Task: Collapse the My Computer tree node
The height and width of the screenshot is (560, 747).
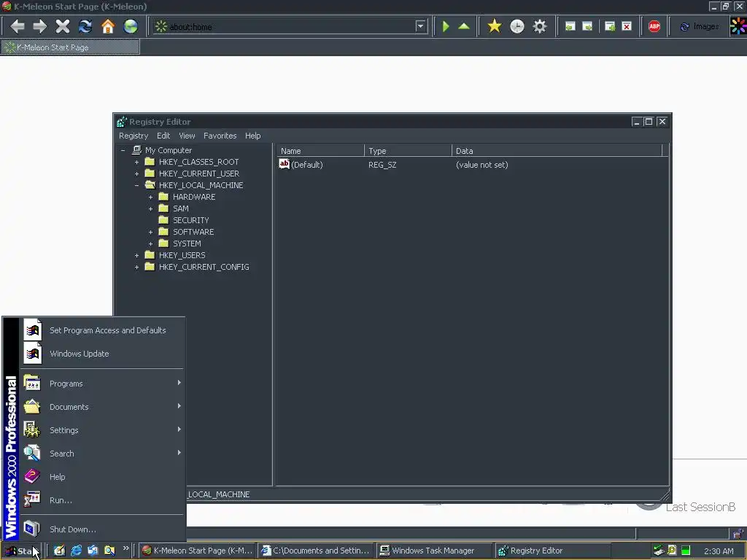Action: [x=123, y=150]
